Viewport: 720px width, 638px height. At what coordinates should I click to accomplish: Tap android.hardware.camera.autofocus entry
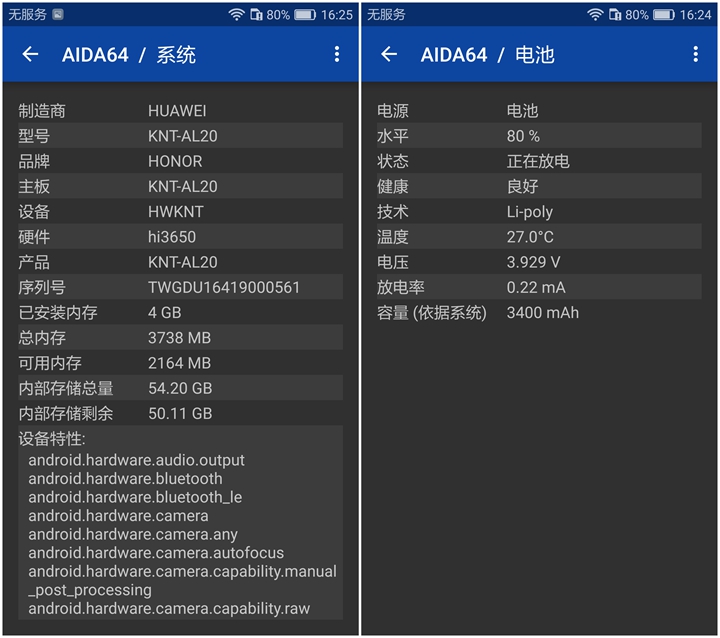[156, 553]
